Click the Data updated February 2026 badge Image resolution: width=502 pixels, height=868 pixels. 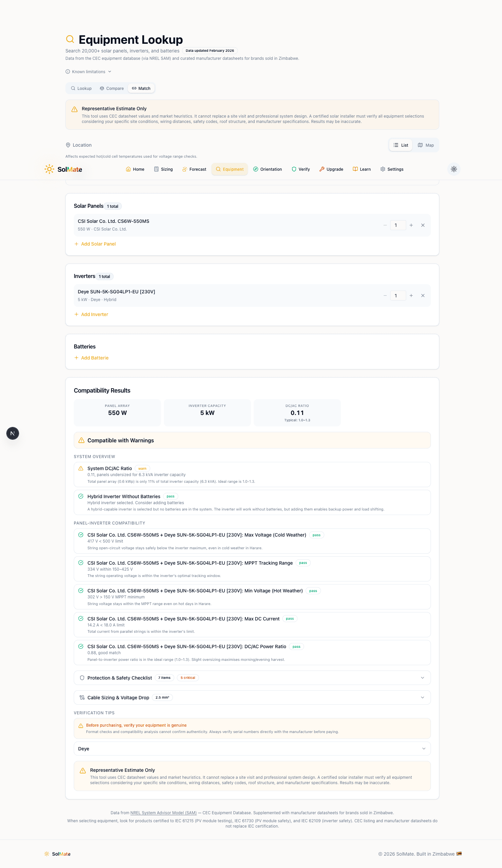pyautogui.click(x=210, y=51)
